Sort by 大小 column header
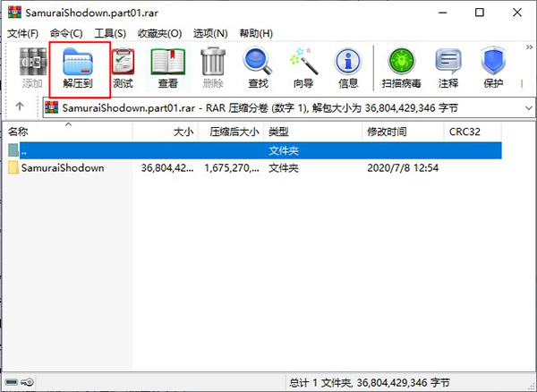 [x=165, y=132]
